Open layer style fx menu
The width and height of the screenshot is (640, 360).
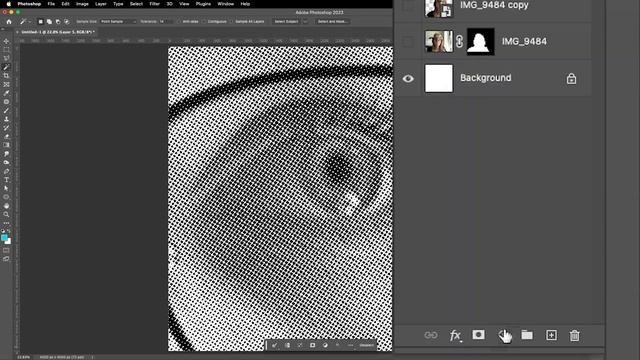pyautogui.click(x=455, y=336)
